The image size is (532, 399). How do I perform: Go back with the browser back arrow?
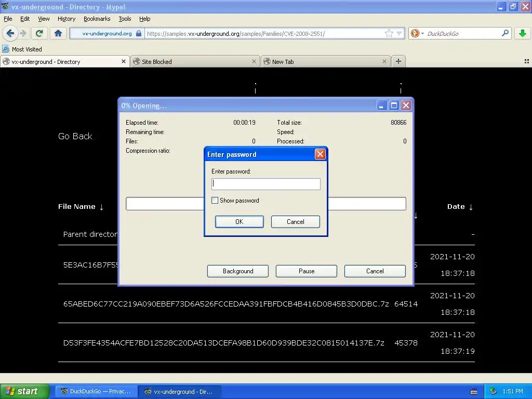coord(10,33)
